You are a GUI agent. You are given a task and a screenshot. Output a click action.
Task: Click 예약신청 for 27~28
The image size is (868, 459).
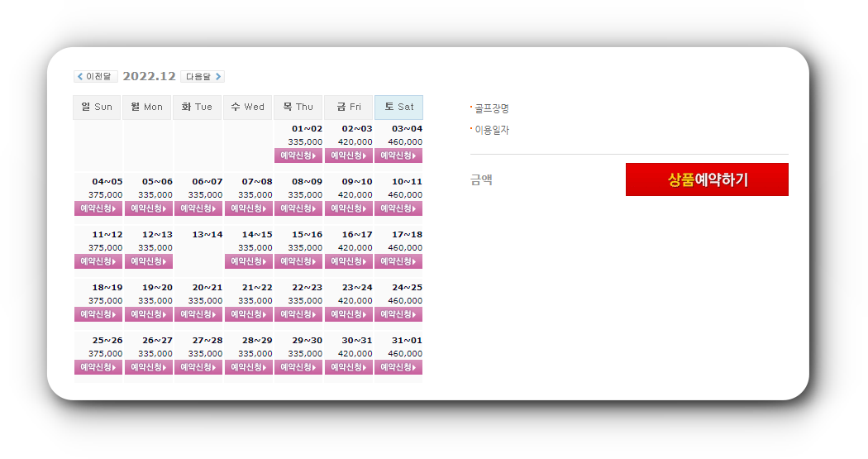tap(198, 367)
